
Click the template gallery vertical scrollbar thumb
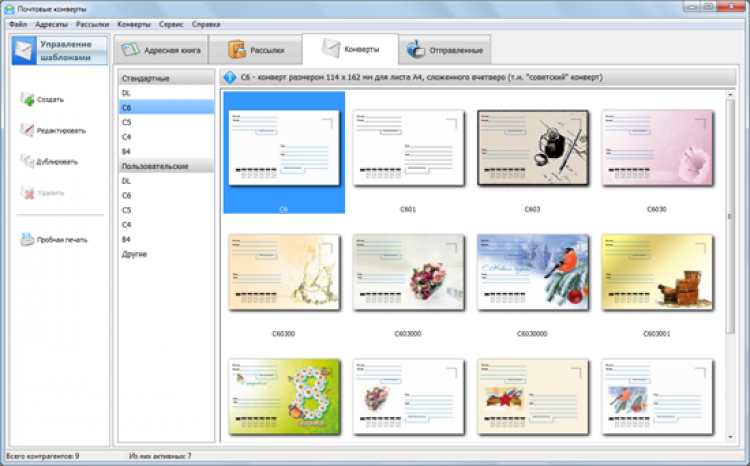[x=730, y=217]
